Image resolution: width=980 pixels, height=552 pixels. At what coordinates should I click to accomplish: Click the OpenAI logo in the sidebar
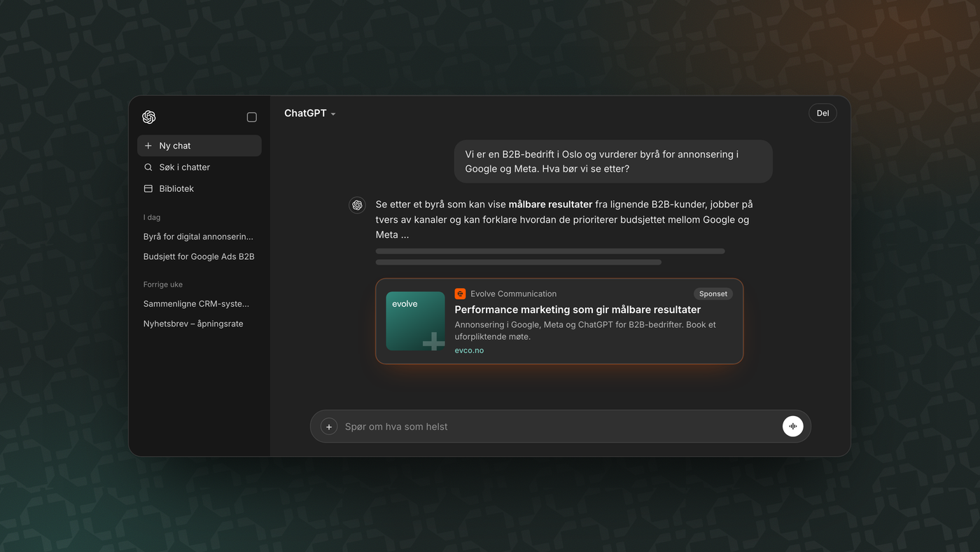point(148,117)
